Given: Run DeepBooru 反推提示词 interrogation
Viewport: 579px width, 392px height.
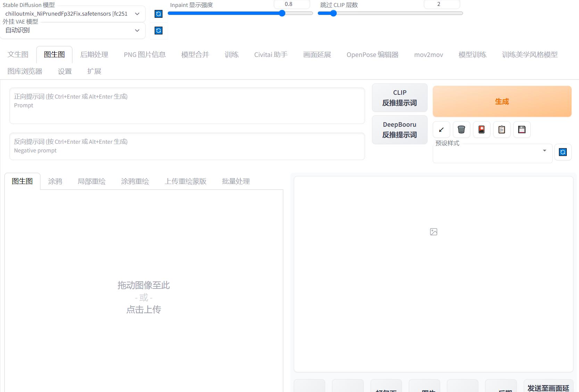Looking at the screenshot, I should point(399,130).
